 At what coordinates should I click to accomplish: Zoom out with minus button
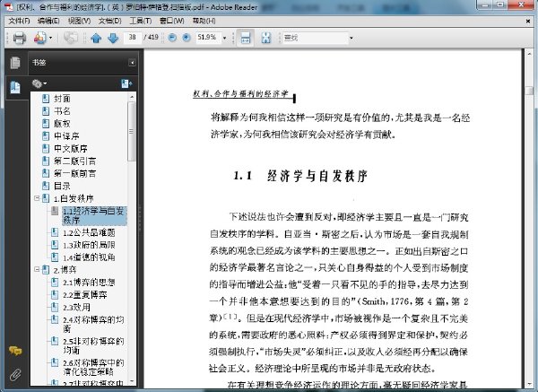pyautogui.click(x=172, y=38)
